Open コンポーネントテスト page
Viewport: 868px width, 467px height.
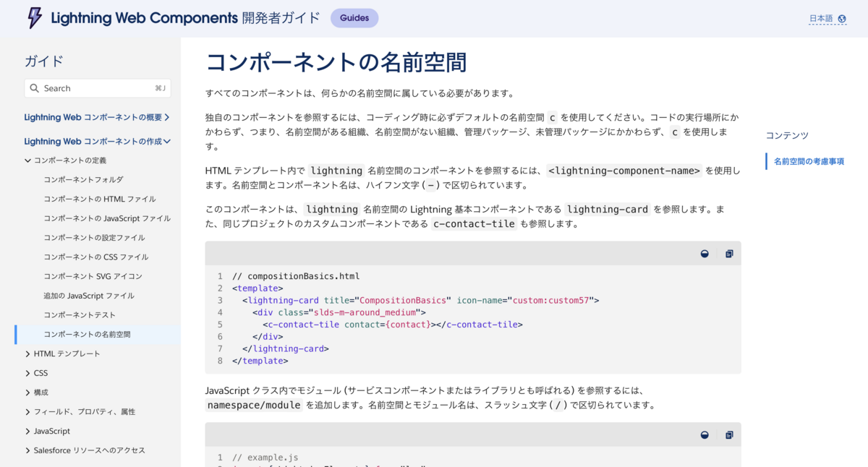pyautogui.click(x=80, y=315)
